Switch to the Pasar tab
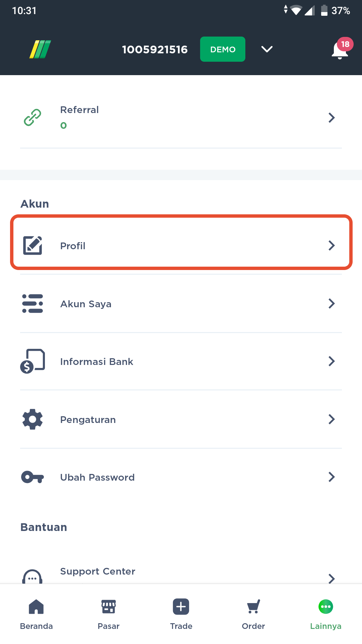 click(x=109, y=614)
